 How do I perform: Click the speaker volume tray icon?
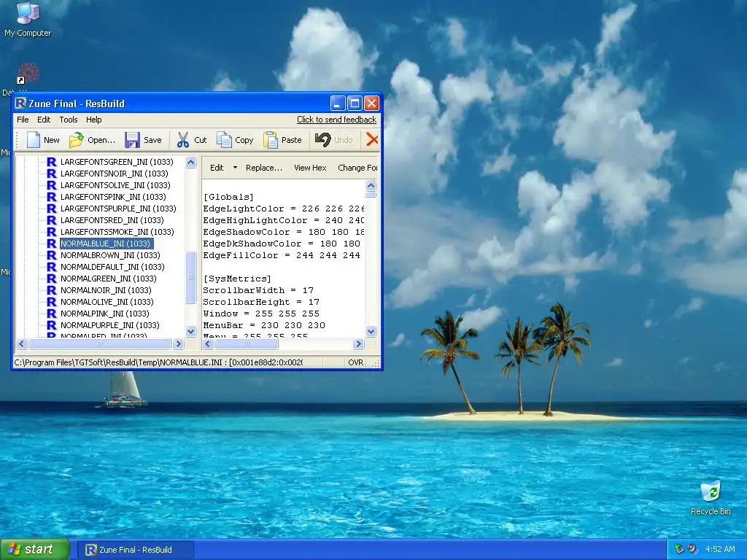tap(692, 549)
